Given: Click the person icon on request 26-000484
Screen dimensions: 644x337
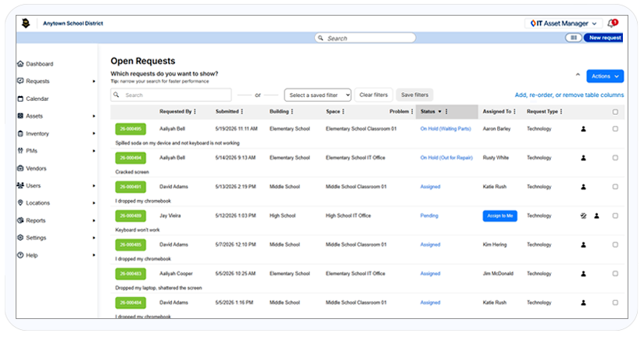Looking at the screenshot, I should (x=583, y=303).
